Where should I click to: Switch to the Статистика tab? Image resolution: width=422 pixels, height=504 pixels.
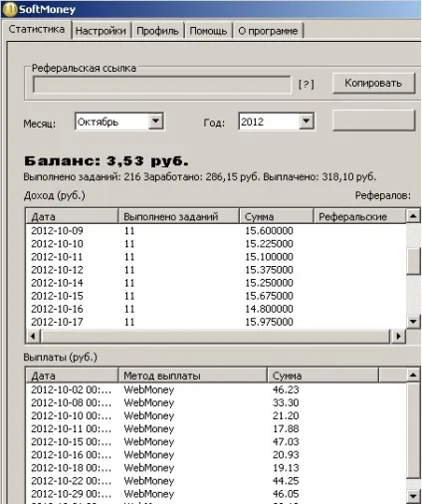[36, 30]
